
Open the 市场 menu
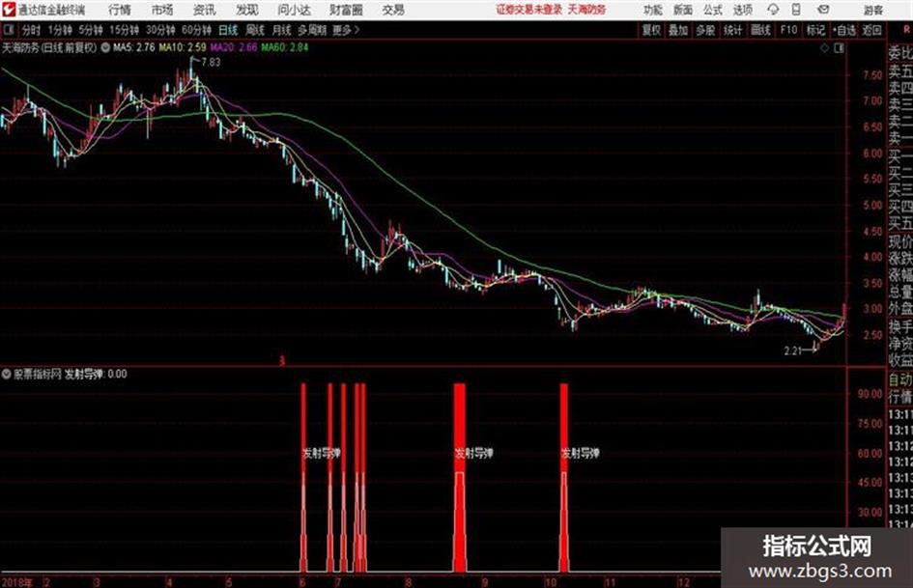click(162, 10)
